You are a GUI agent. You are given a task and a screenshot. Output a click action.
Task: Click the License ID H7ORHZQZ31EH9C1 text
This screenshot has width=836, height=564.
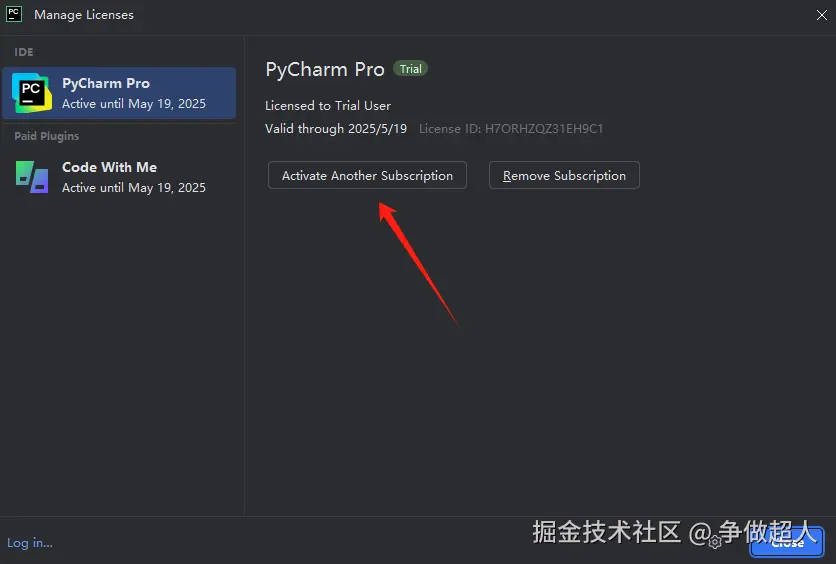(511, 128)
